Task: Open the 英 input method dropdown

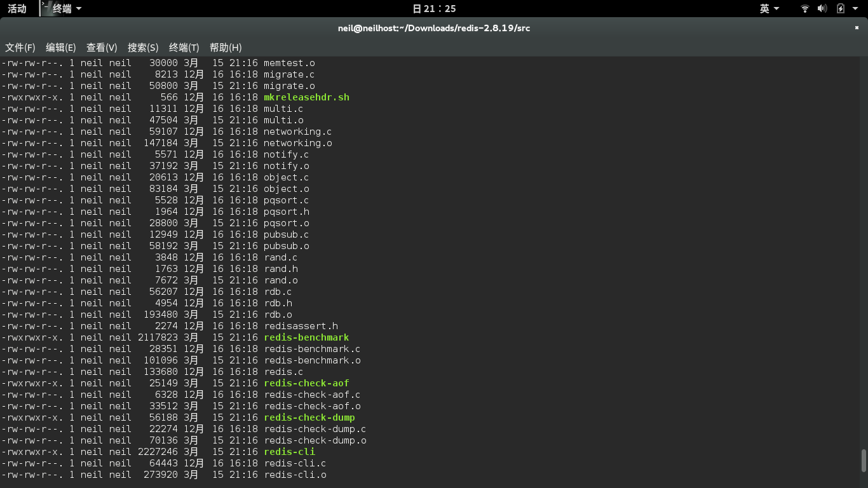Action: click(x=770, y=8)
